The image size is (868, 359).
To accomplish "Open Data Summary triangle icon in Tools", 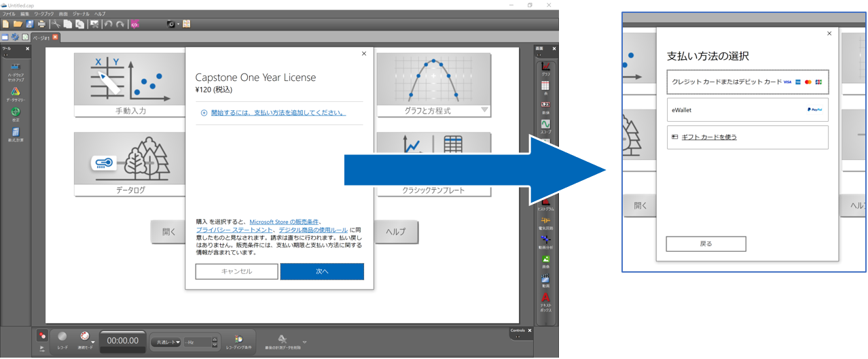I will point(15,92).
